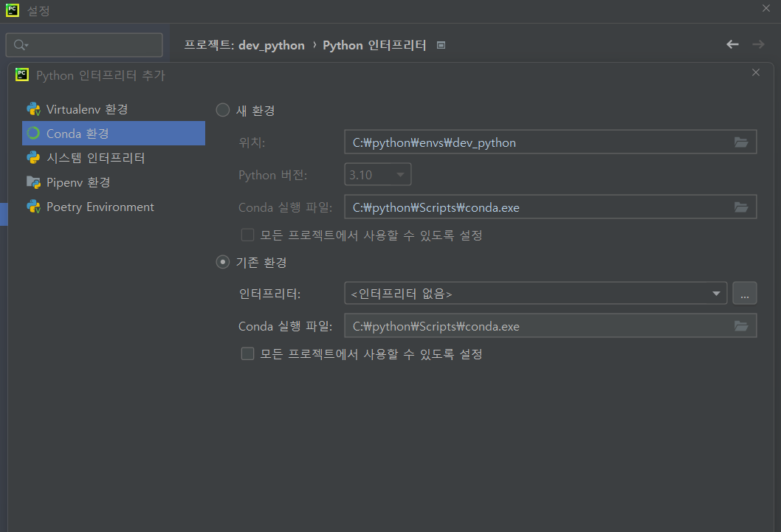781x532 pixels.
Task: Click the search magnifier icon
Action: click(21, 45)
